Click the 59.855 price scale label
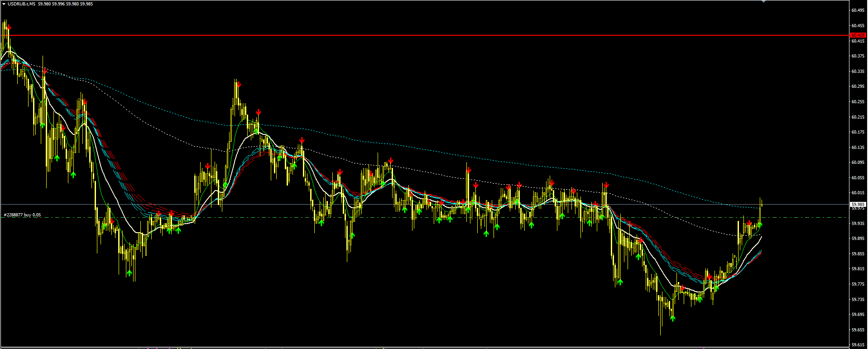Viewport: 868px width, 349px height. pos(857,253)
